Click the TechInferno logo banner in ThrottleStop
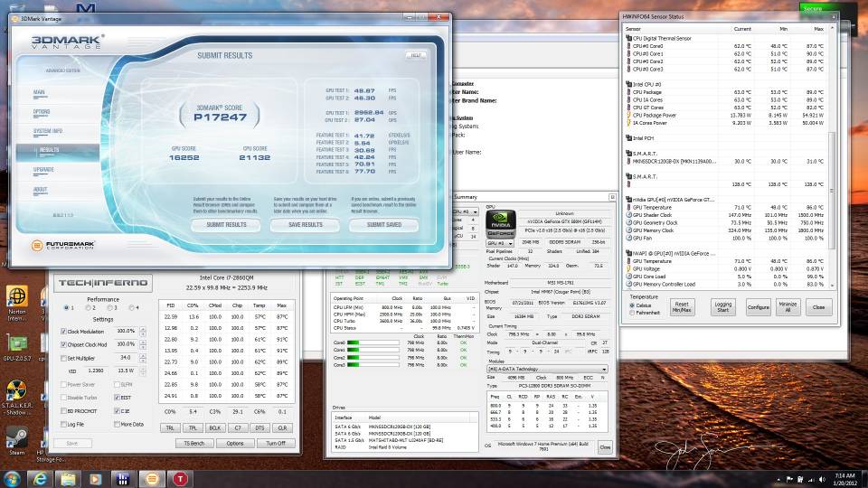The image size is (868, 488). click(103, 283)
